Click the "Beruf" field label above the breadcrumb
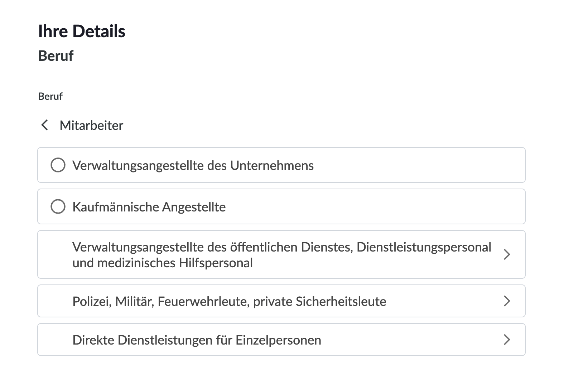This screenshot has height=390, width=588. [50, 96]
